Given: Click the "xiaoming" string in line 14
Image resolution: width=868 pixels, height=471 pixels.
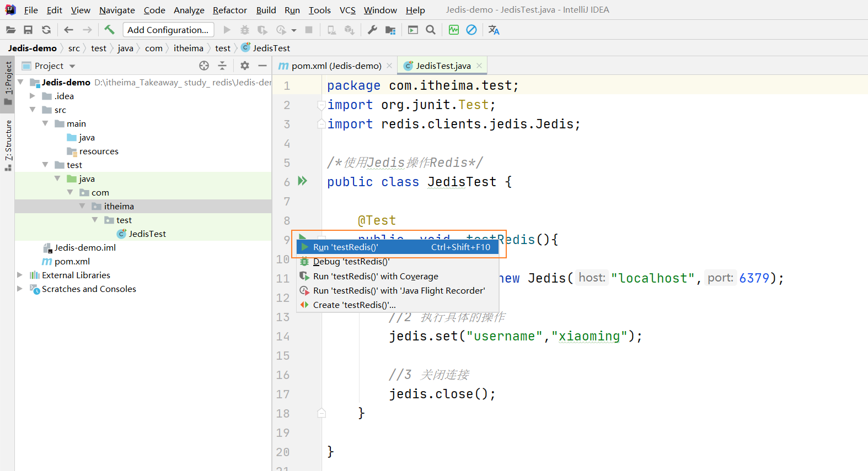Looking at the screenshot, I should tap(590, 336).
